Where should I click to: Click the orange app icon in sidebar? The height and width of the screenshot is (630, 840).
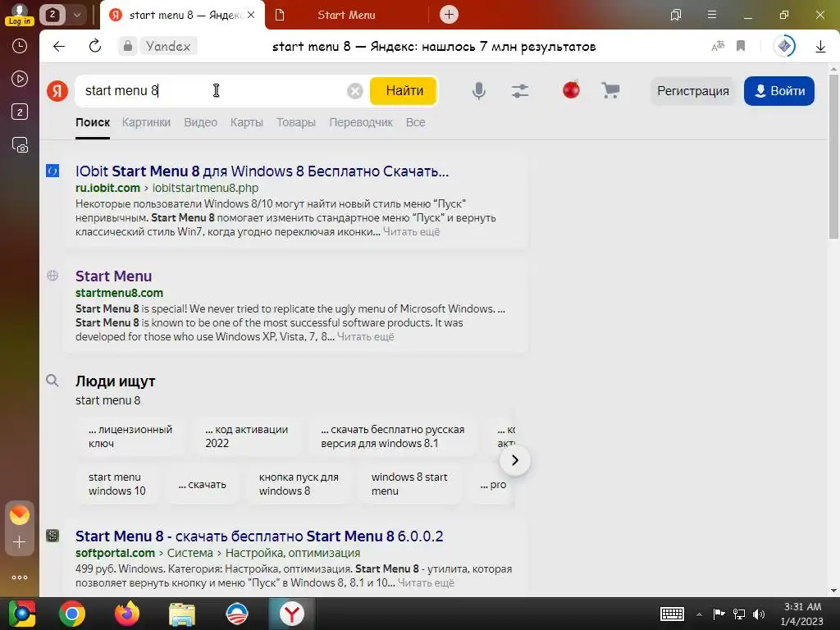point(20,515)
